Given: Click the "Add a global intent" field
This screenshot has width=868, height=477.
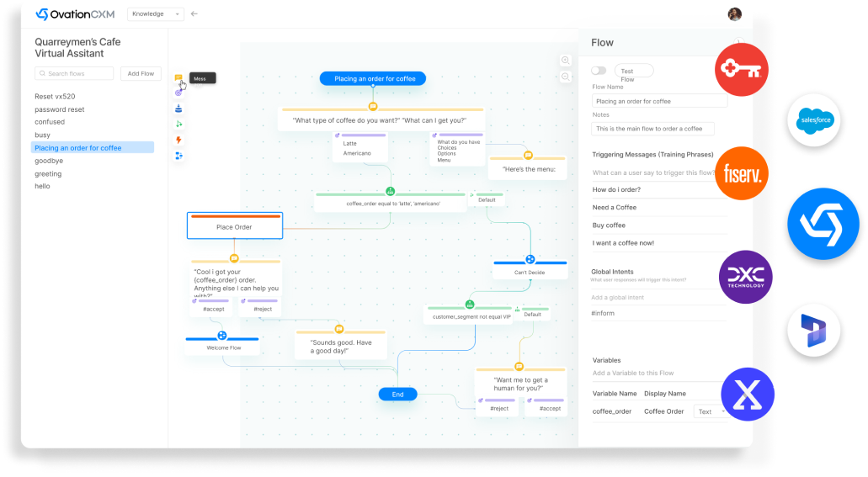Looking at the screenshot, I should point(658,298).
